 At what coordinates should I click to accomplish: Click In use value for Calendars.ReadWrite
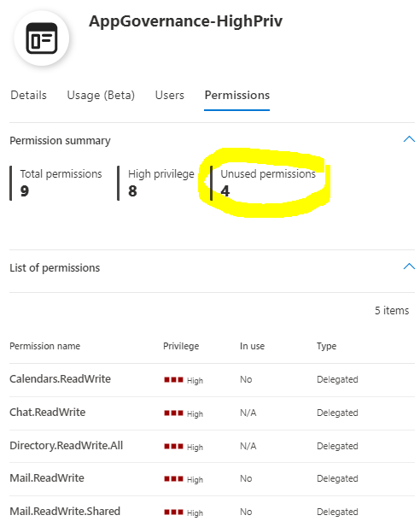[x=246, y=379]
